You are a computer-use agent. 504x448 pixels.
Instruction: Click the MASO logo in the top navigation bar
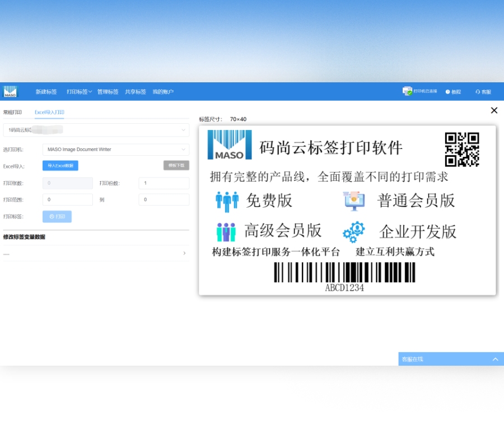(x=10, y=91)
